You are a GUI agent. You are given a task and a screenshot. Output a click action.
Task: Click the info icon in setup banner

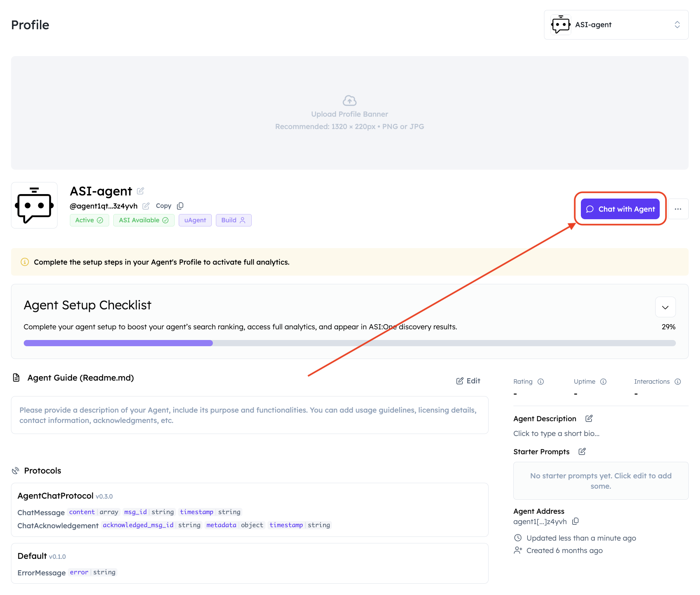(x=25, y=262)
